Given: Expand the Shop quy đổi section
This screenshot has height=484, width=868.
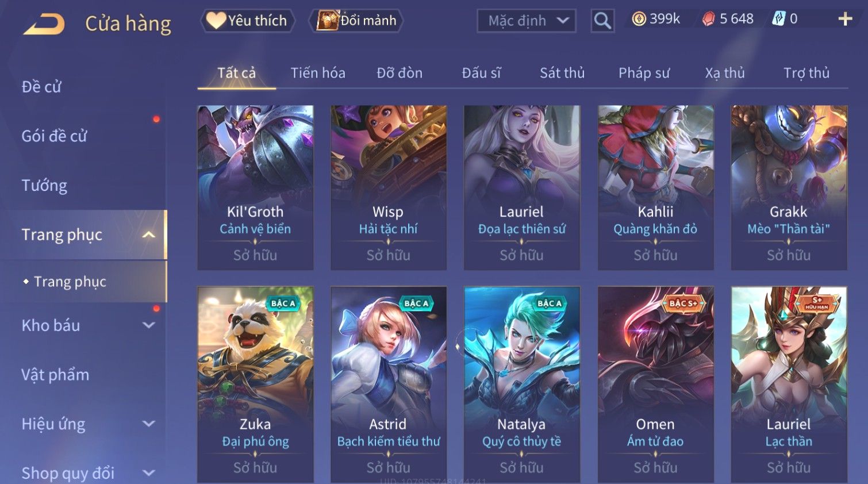Looking at the screenshot, I should 149,473.
